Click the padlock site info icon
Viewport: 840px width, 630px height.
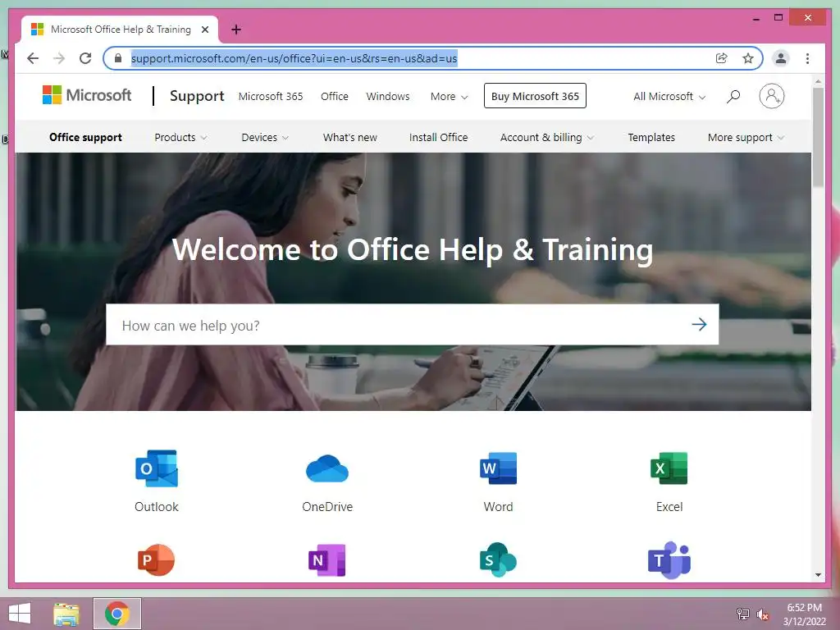coord(118,58)
